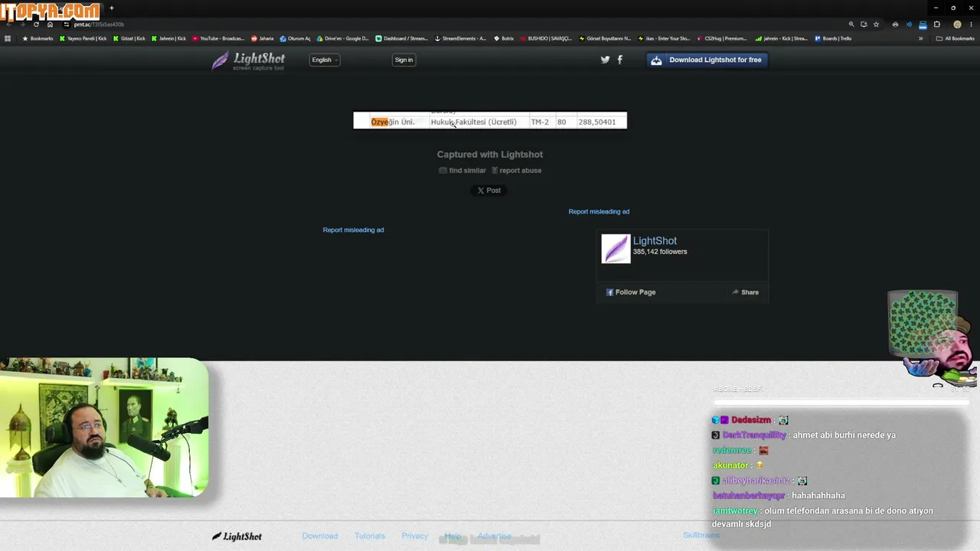
Task: Click the Sign in button
Action: tap(403, 60)
